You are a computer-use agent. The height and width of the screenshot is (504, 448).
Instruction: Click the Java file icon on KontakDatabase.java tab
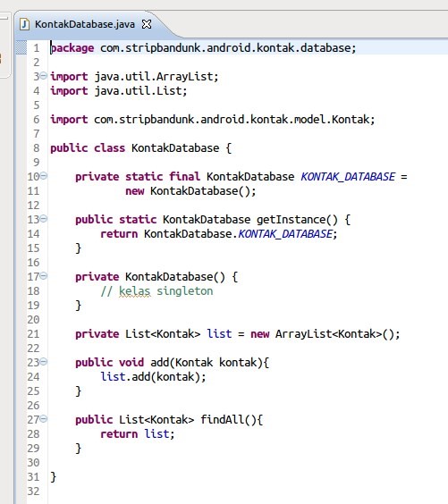tap(24, 24)
